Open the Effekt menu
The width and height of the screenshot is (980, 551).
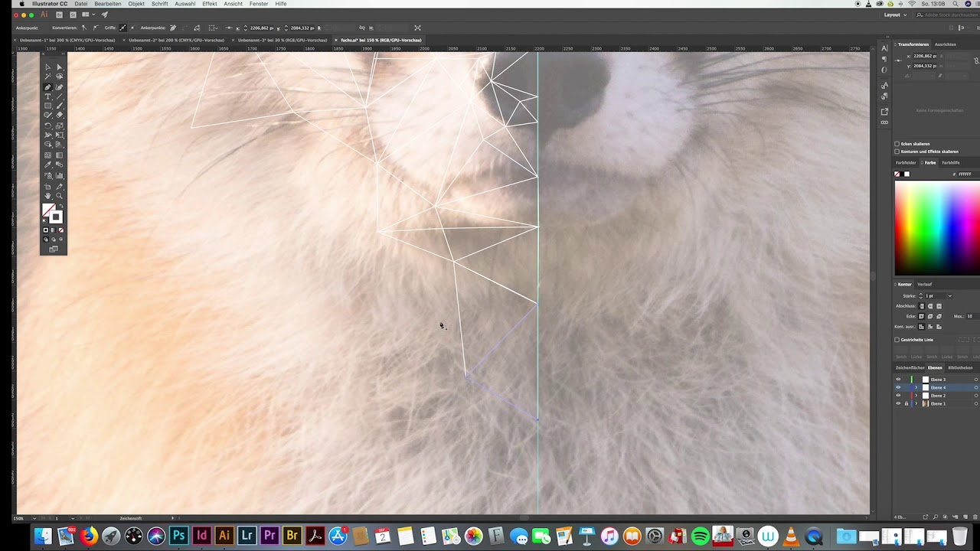click(210, 4)
